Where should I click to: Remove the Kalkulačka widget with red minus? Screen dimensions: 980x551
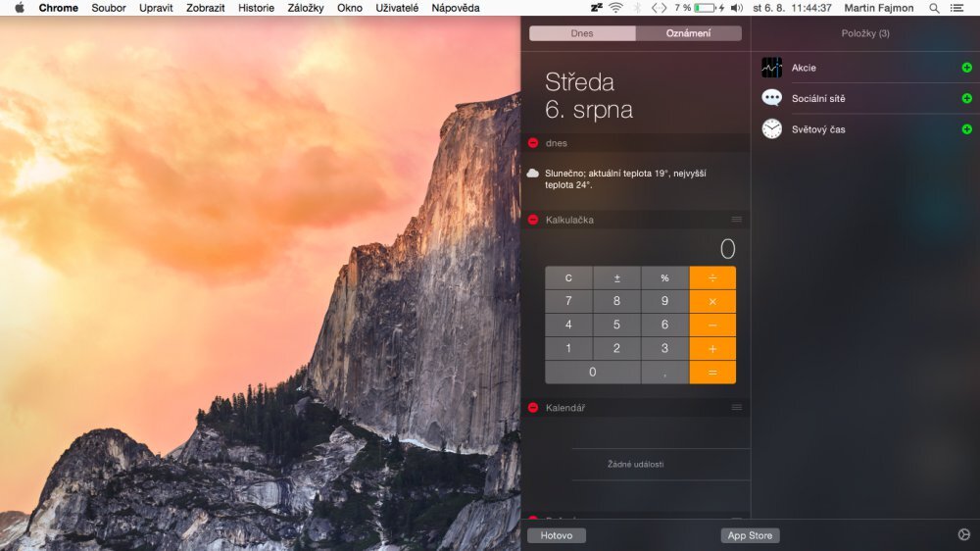(533, 220)
